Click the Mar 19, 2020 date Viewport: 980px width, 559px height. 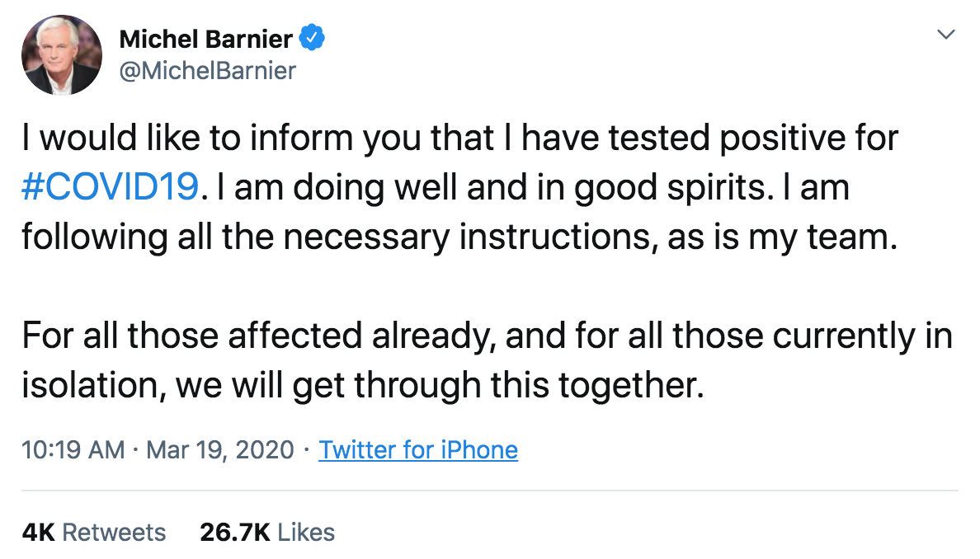tap(220, 450)
